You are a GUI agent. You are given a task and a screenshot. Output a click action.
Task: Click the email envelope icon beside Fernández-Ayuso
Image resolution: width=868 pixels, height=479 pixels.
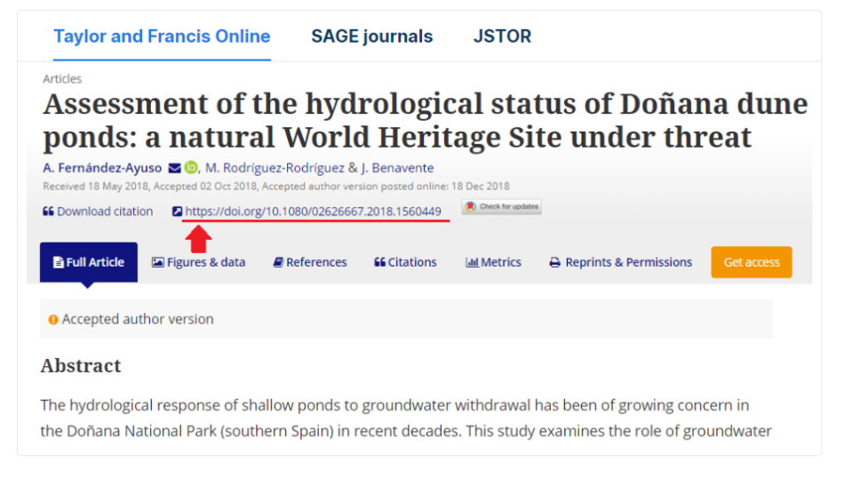(175, 168)
